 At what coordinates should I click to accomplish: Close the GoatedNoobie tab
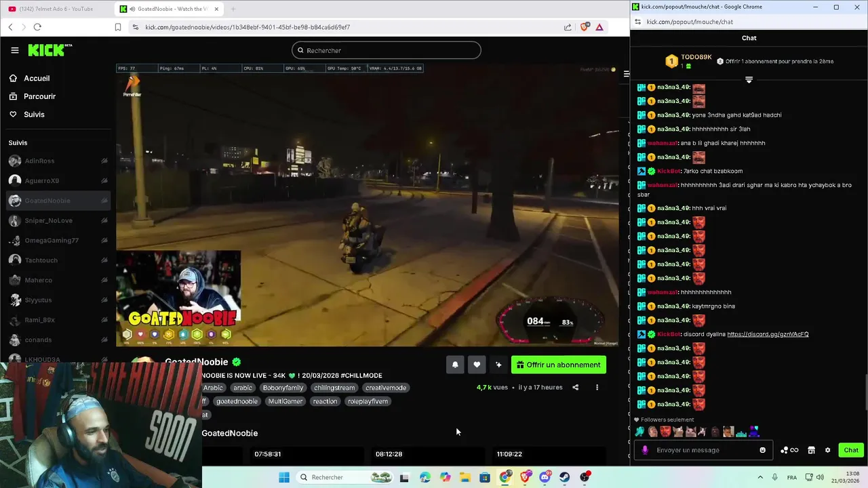point(216,9)
